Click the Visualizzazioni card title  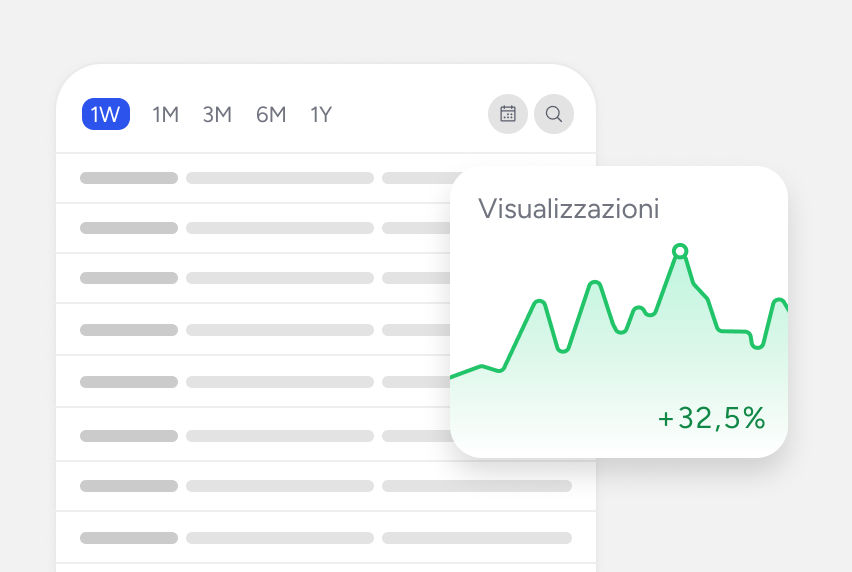coord(568,209)
